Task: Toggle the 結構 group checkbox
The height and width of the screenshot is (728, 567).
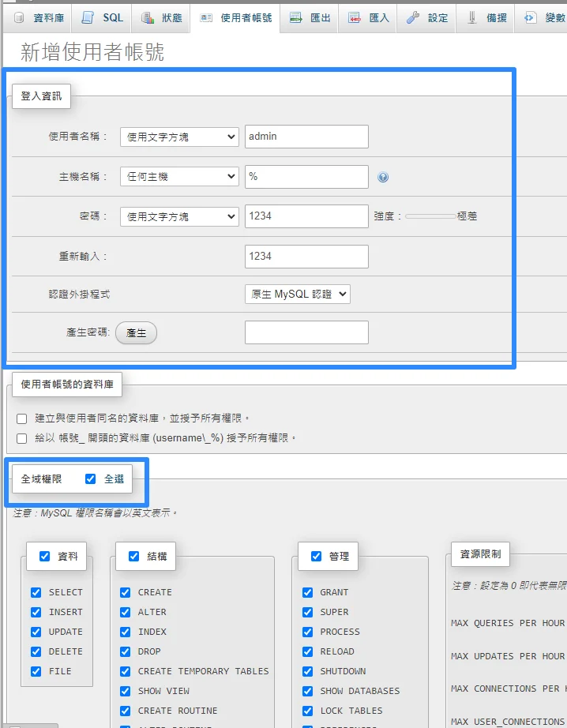Action: [x=133, y=556]
